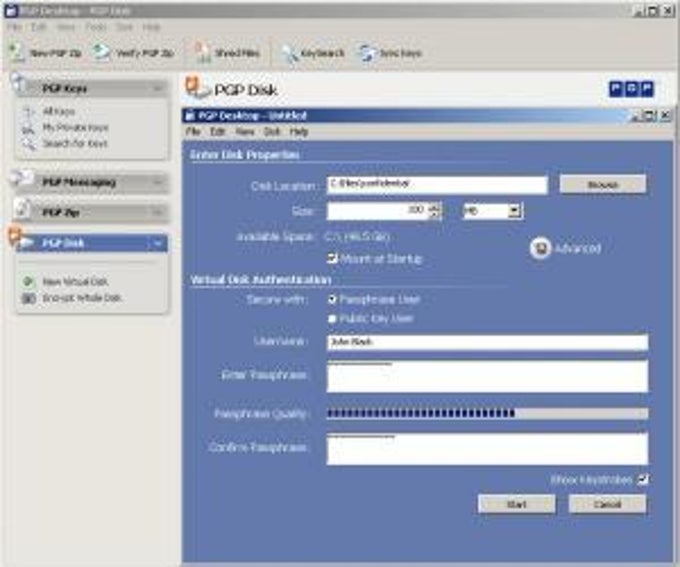
Task: Click New Virtual Disk in the sidebar
Action: coord(75,282)
